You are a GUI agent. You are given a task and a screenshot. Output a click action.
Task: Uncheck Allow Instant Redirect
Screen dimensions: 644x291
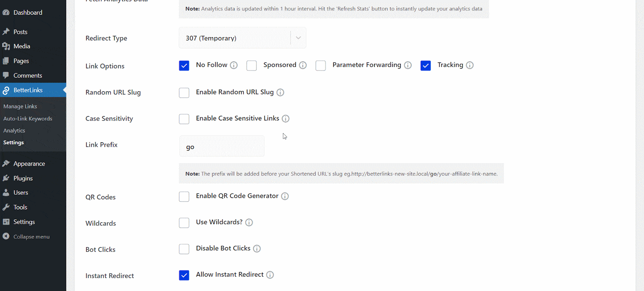pos(184,275)
